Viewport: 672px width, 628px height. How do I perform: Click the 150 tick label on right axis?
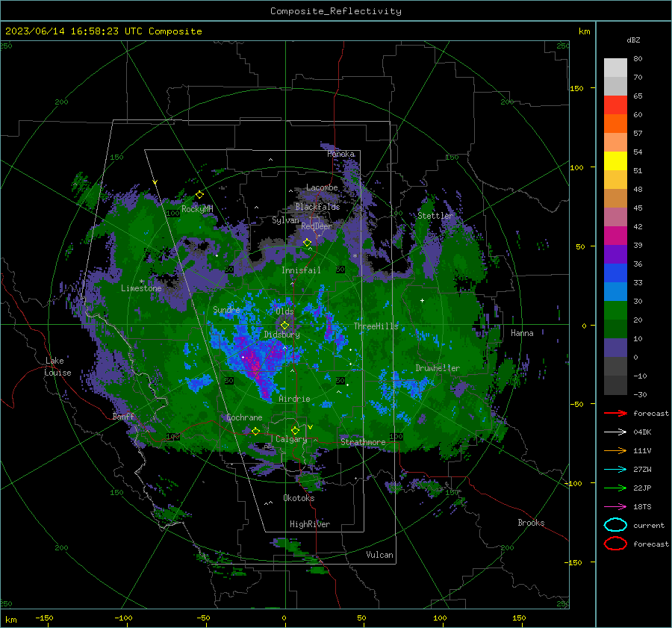[576, 88]
